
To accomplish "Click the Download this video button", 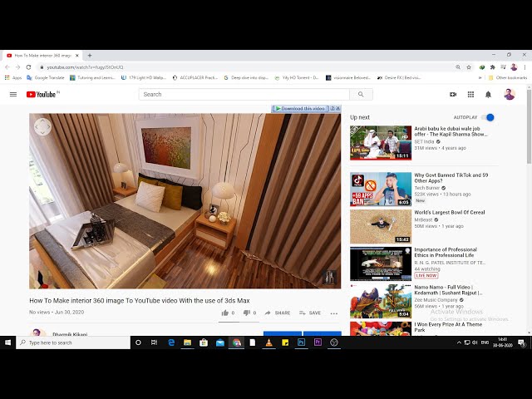I will pos(300,108).
